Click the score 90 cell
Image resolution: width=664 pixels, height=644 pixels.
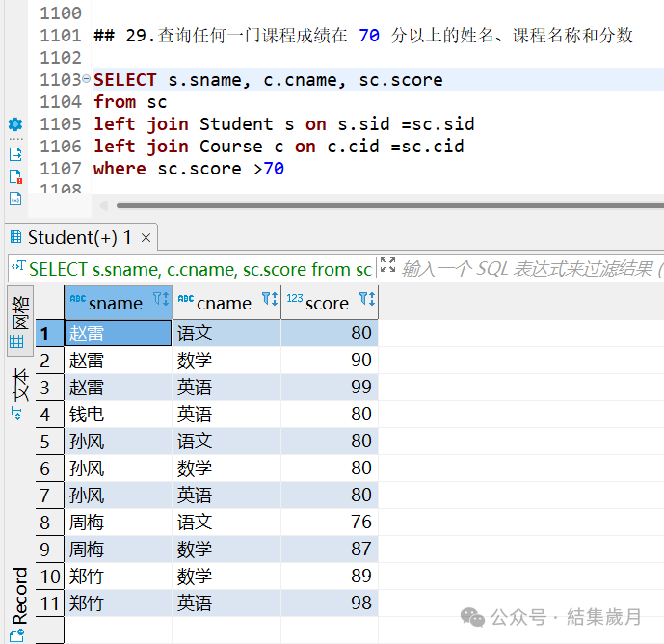tap(330, 361)
